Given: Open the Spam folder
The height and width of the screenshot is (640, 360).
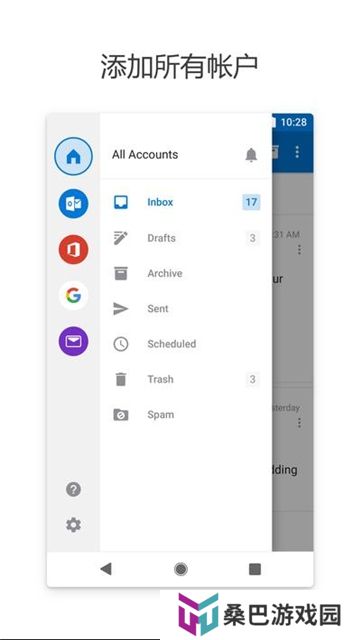Looking at the screenshot, I should pyautogui.click(x=186, y=415).
